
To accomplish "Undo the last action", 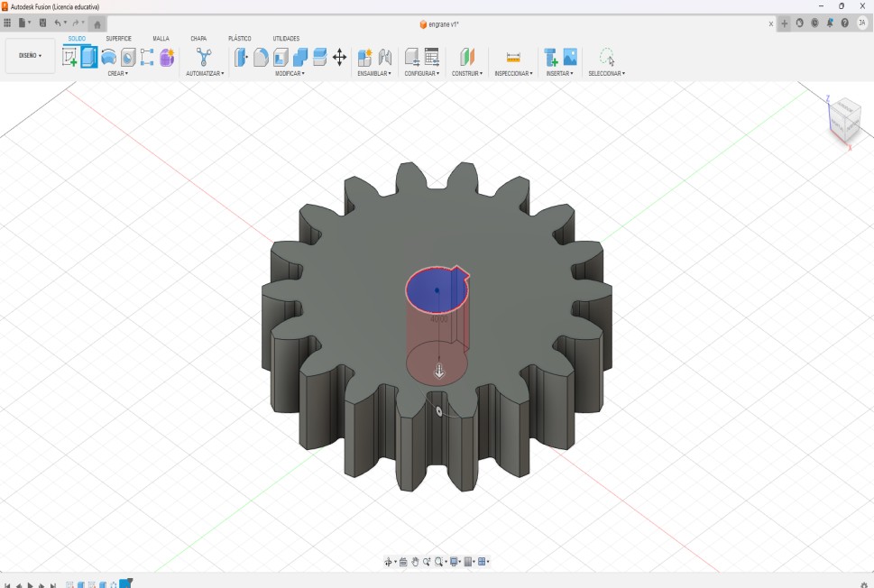I will [58, 23].
